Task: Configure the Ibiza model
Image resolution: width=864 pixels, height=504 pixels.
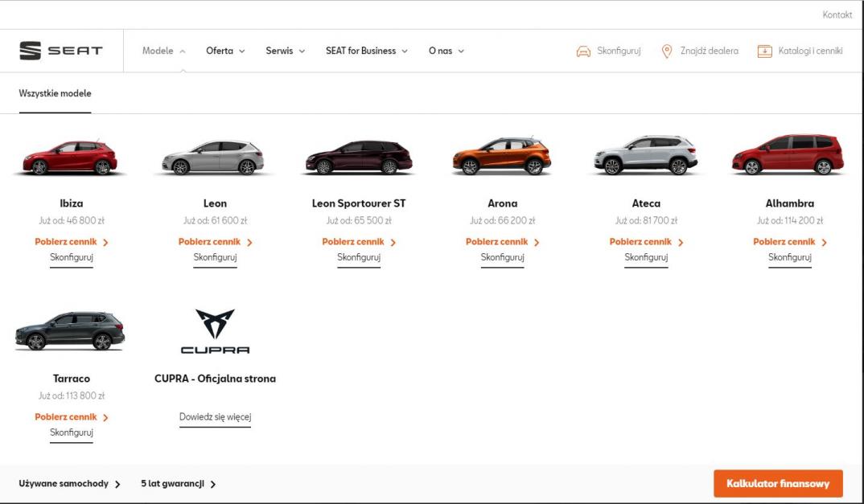Action: pyautogui.click(x=72, y=258)
